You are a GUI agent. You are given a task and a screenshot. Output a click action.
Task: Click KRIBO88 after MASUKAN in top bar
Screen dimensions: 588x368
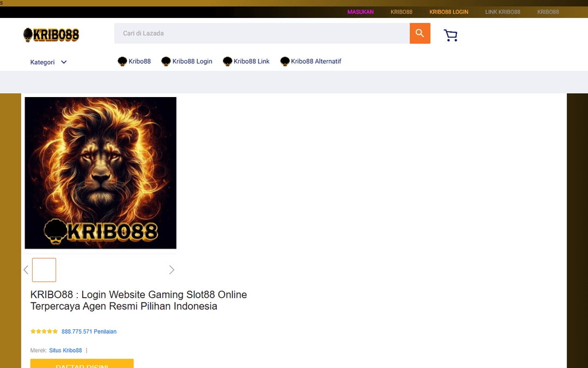(401, 12)
